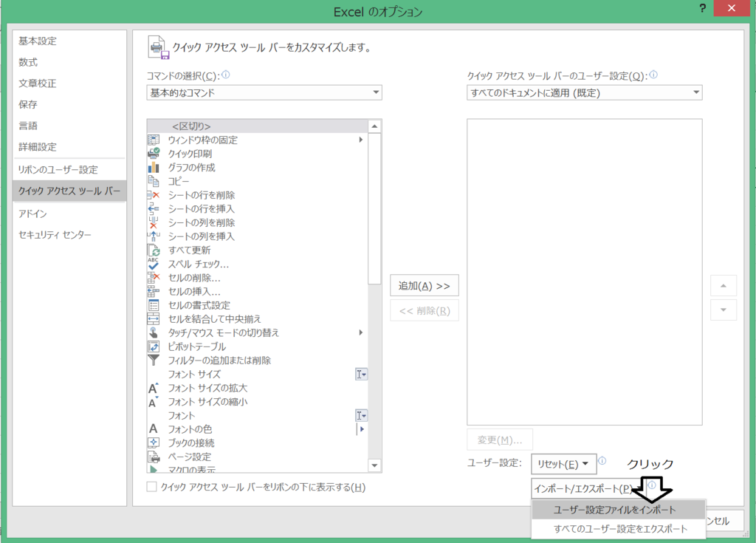This screenshot has width=756, height=543.
Task: Click the フォント サイズの縮小 icon
Action: [x=154, y=402]
